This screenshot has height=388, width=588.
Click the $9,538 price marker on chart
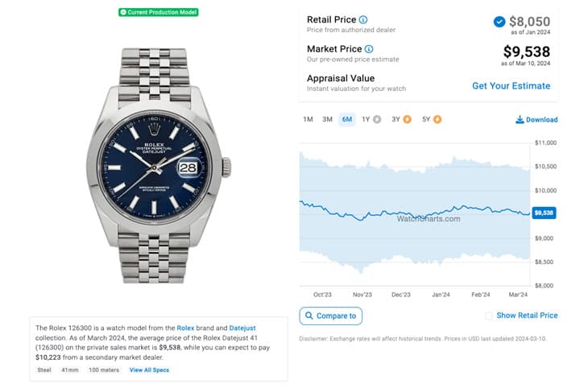(544, 213)
